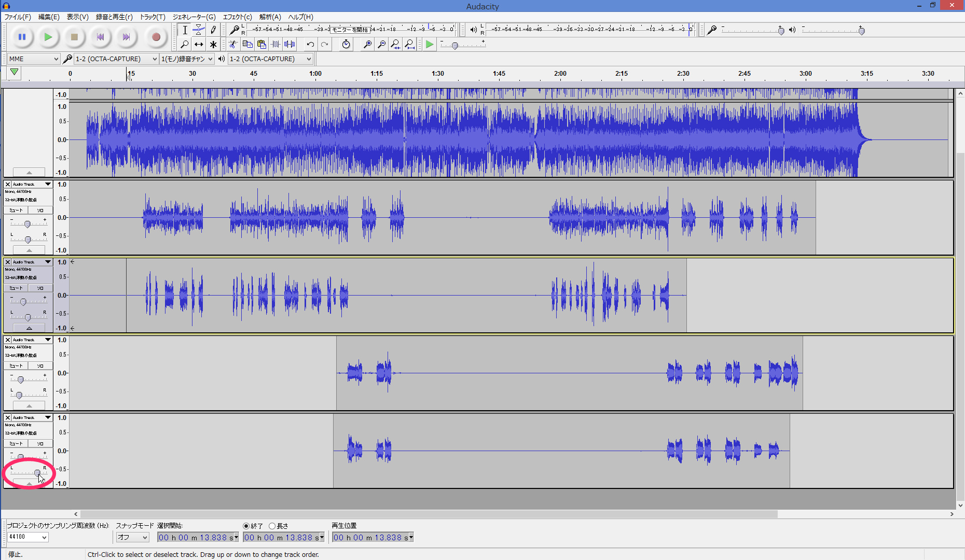Click the highlighted track's gain slider
The height and width of the screenshot is (560, 965).
pyautogui.click(x=29, y=301)
